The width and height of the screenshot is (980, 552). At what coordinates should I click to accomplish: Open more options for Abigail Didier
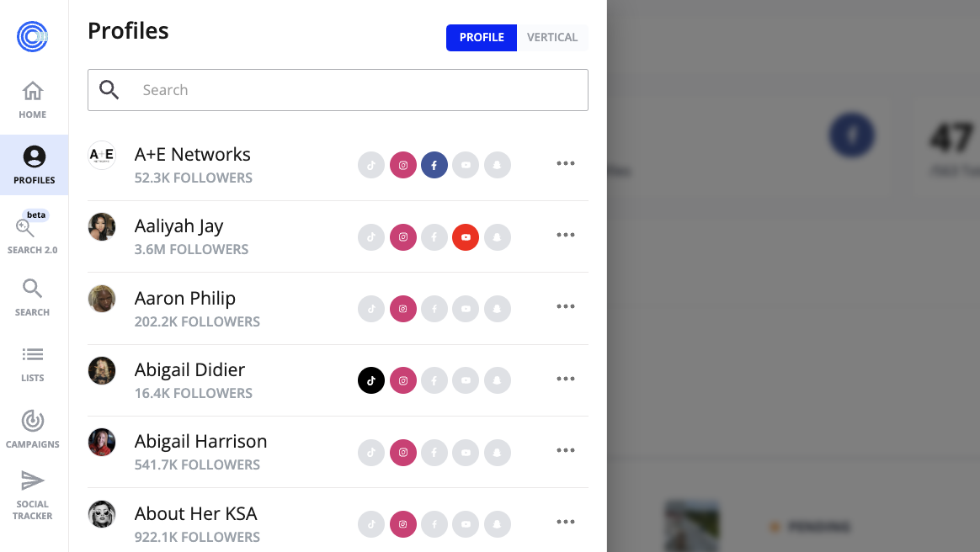(x=566, y=379)
